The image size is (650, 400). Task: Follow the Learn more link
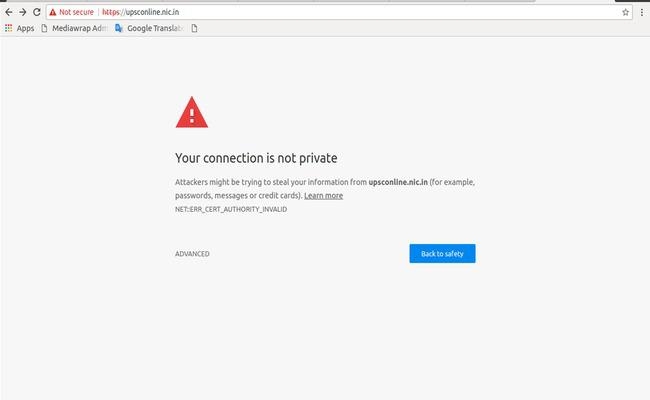pos(323,196)
